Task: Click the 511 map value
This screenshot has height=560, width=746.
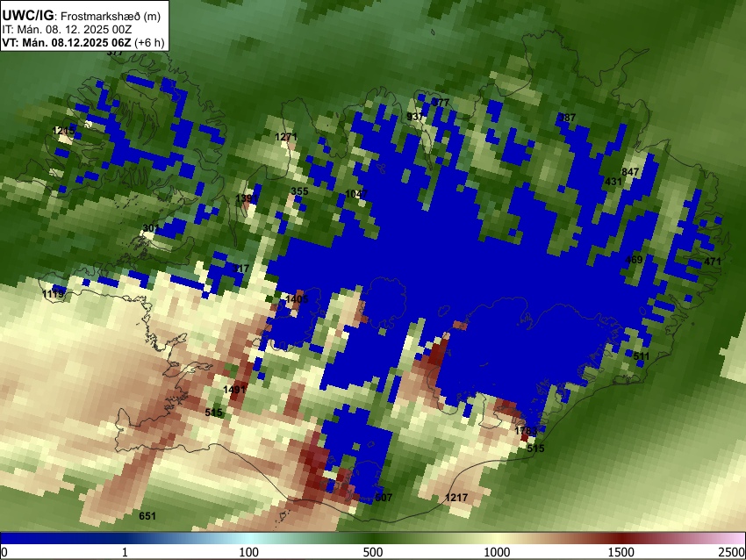Action: pos(642,356)
